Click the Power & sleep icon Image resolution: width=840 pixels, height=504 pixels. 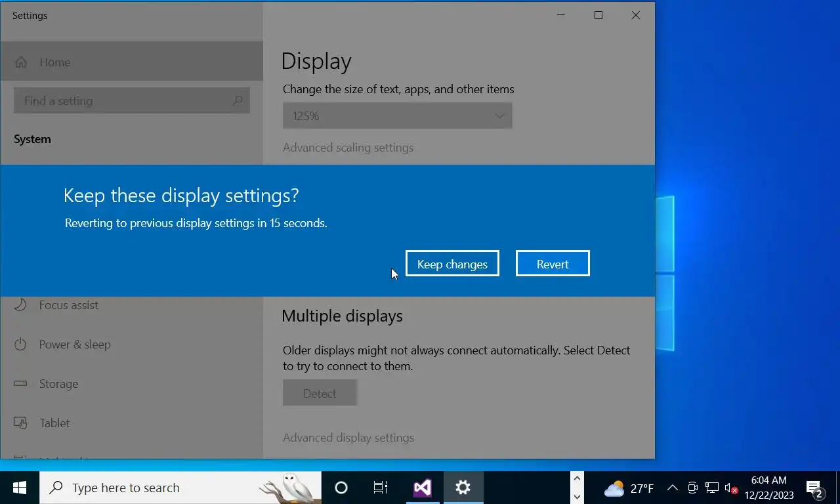(20, 344)
